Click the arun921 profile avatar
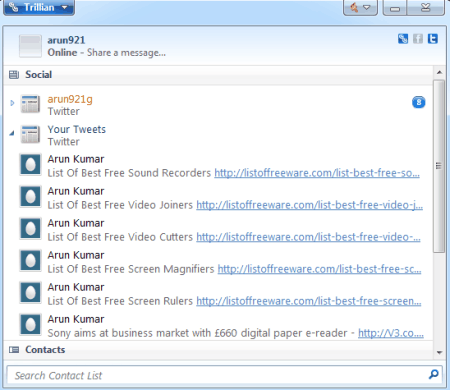The height and width of the screenshot is (390, 450). (30, 46)
